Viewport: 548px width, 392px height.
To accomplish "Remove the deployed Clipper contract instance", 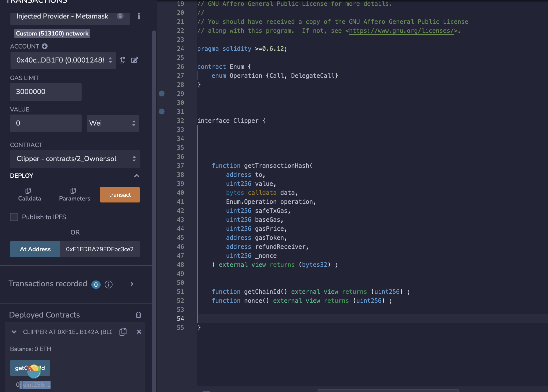I will (139, 332).
